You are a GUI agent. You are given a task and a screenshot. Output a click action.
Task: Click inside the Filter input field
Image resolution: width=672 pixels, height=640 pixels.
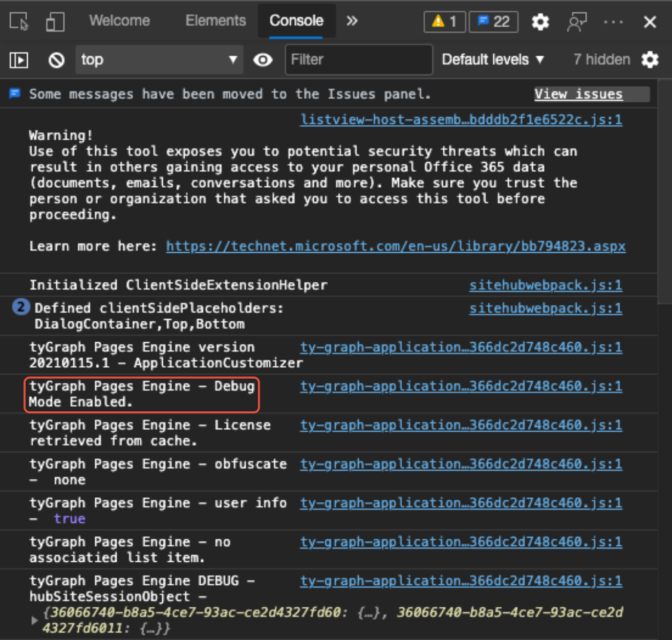click(358, 60)
